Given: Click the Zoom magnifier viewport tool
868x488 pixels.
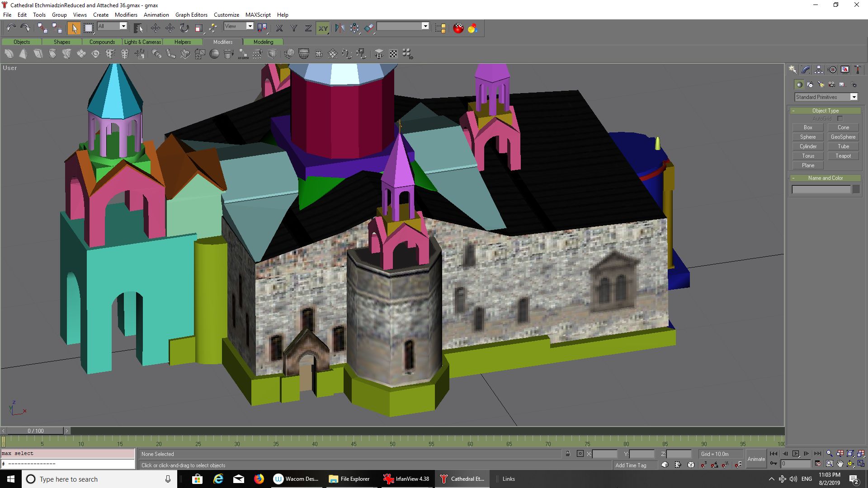Looking at the screenshot, I should click(829, 454).
